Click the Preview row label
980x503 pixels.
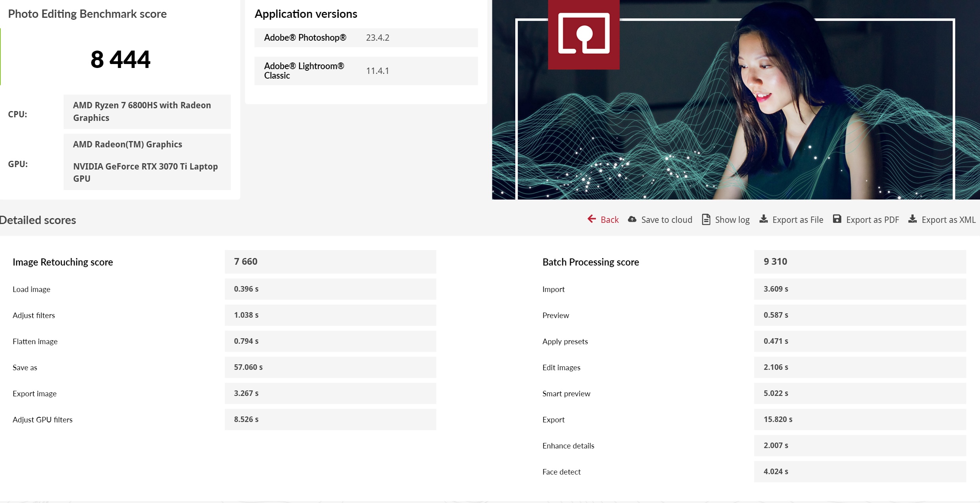tap(556, 315)
